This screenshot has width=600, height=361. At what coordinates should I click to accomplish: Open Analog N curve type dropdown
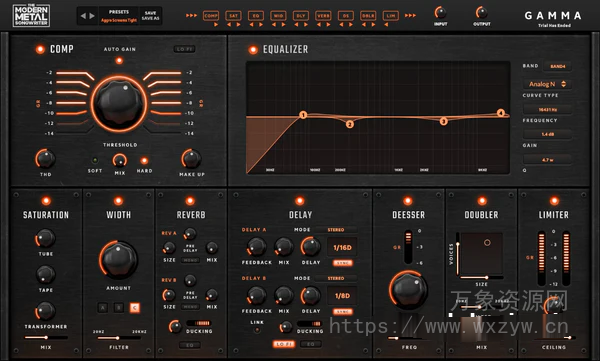(x=547, y=84)
